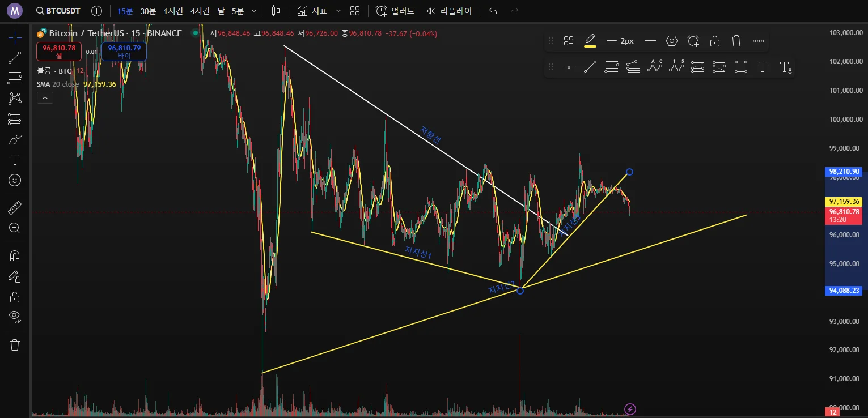Select the crosshair cursor tool
Screen dimensions: 868x418
[x=15, y=37]
